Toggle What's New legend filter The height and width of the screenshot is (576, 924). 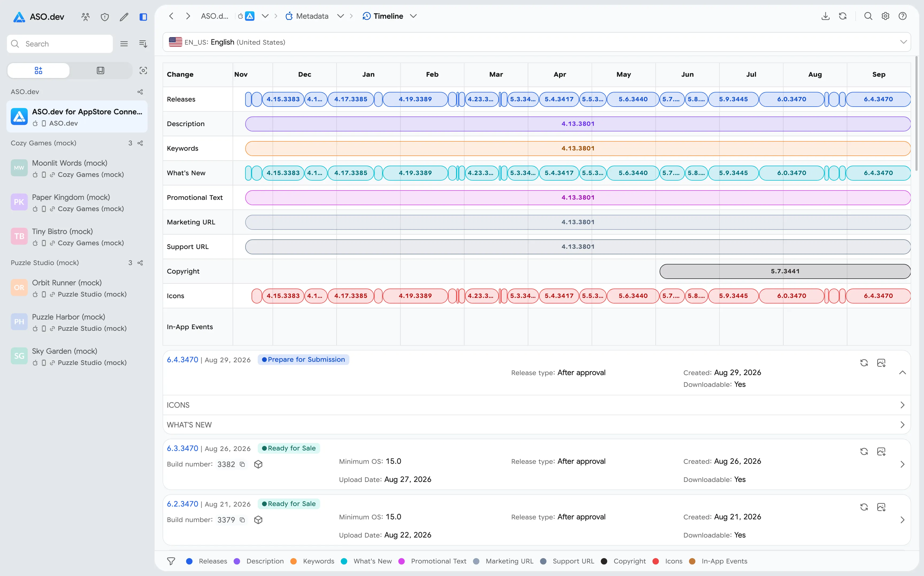pos(366,561)
